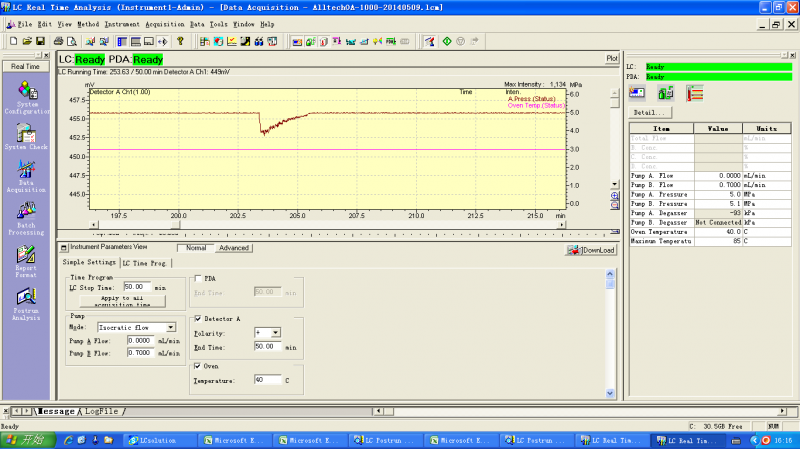Click the oven thermometer icon in monitor panel
The image size is (800, 449).
[x=693, y=93]
